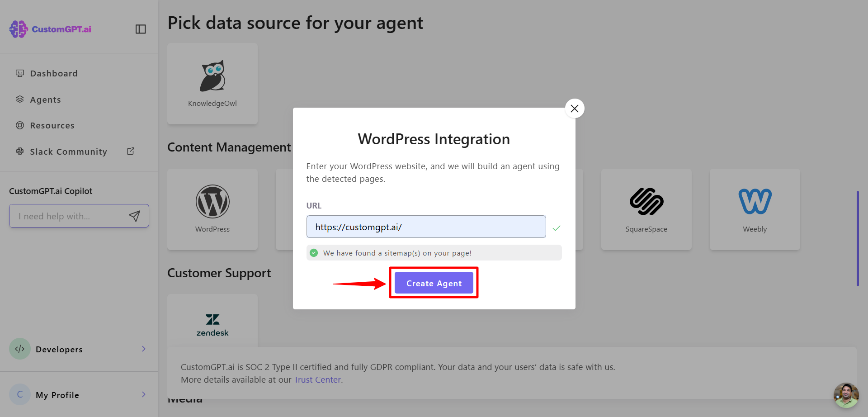The image size is (868, 417).
Task: Click the CustomGPT.ai Copilot label
Action: (51, 191)
